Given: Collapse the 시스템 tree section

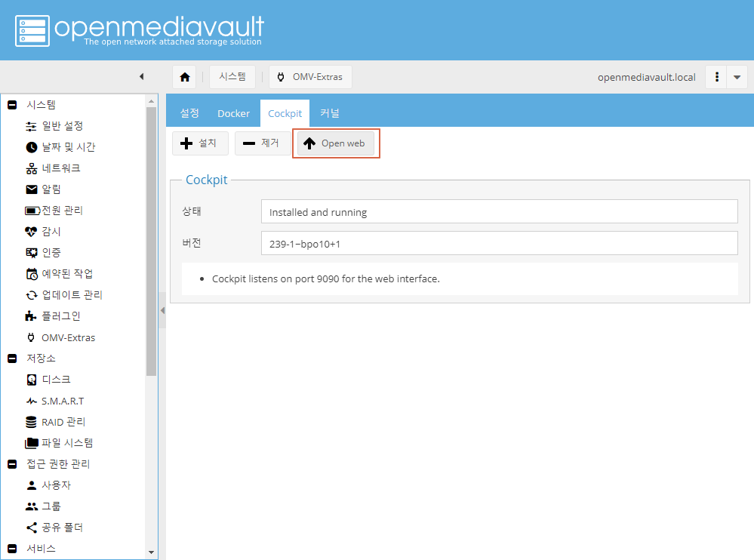Looking at the screenshot, I should [13, 105].
